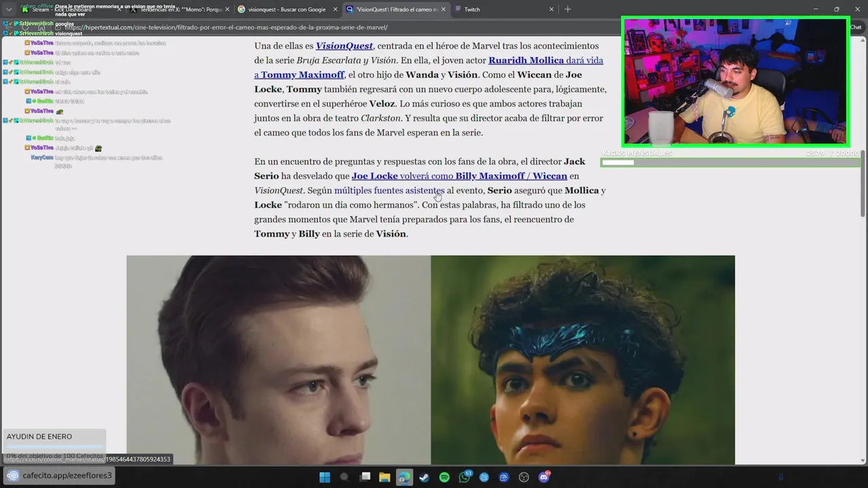This screenshot has width=868, height=488.
Task: Click the Edge browser taskbar icon
Action: tap(404, 477)
